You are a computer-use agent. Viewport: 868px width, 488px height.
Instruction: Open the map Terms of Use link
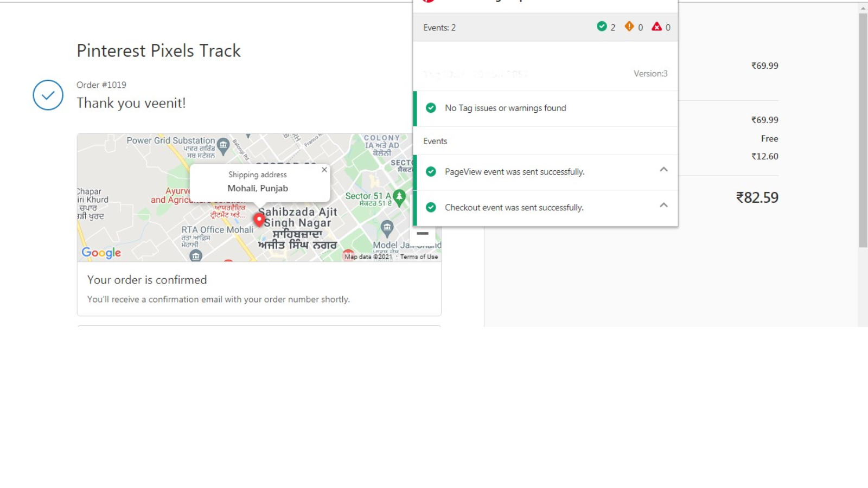tap(419, 257)
